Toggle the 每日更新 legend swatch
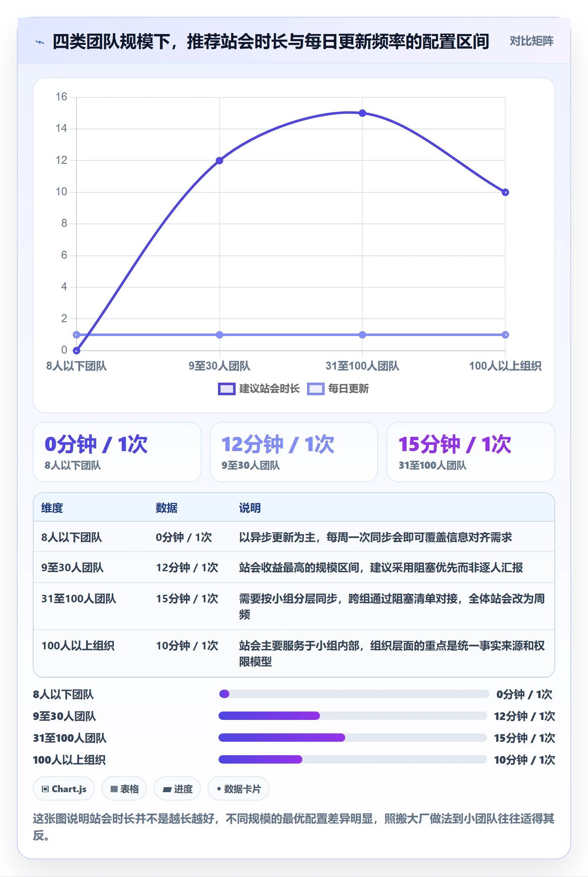This screenshot has width=588, height=877. pyautogui.click(x=316, y=389)
